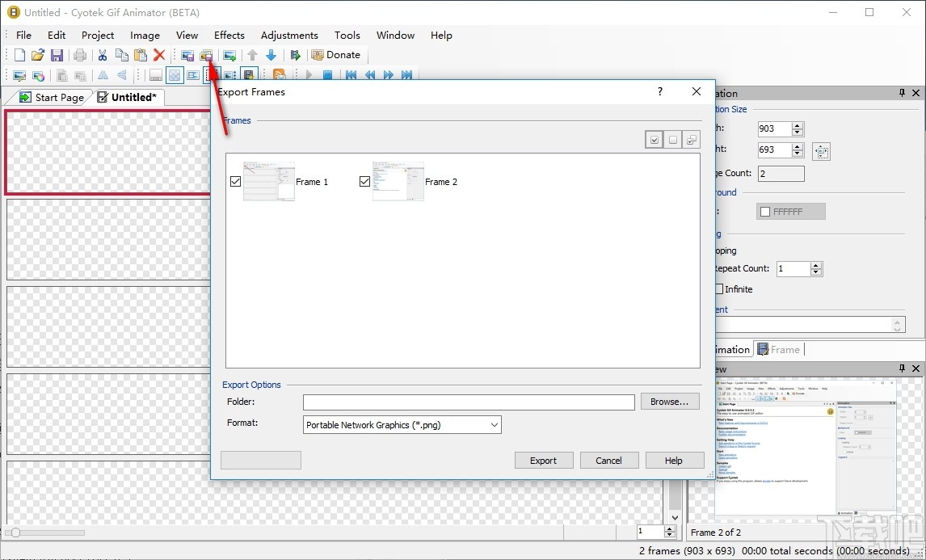This screenshot has width=926, height=560.
Task: Uncheck the Frame 2 checkbox
Action: 364,181
